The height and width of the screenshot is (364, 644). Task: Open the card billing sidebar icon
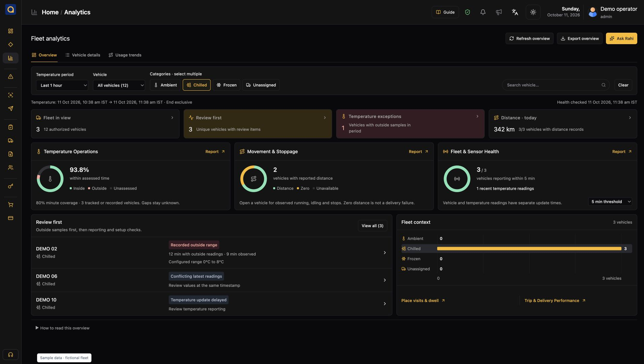point(10,218)
